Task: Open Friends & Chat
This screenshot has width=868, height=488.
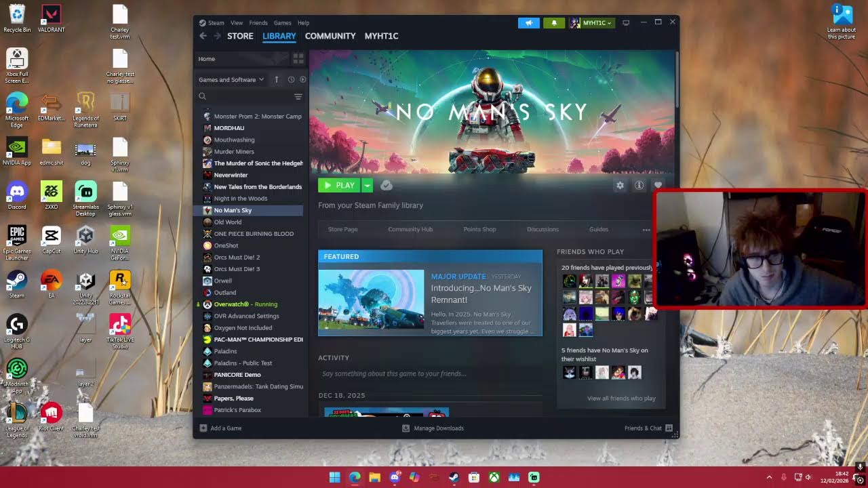Action: pyautogui.click(x=648, y=428)
